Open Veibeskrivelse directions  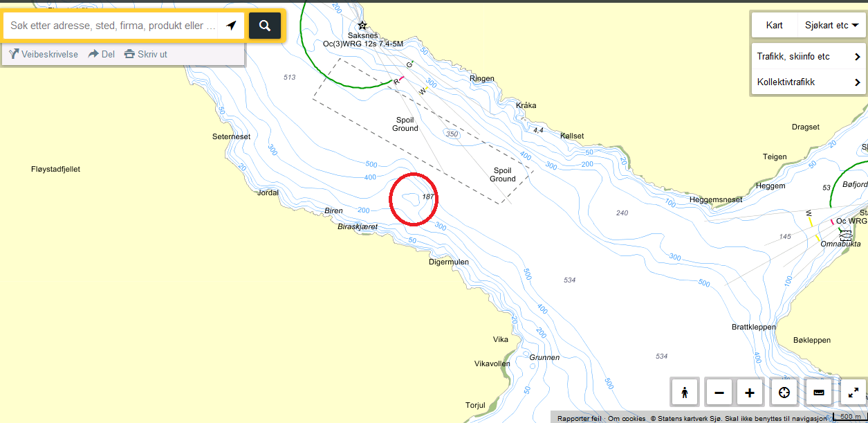[x=44, y=54]
